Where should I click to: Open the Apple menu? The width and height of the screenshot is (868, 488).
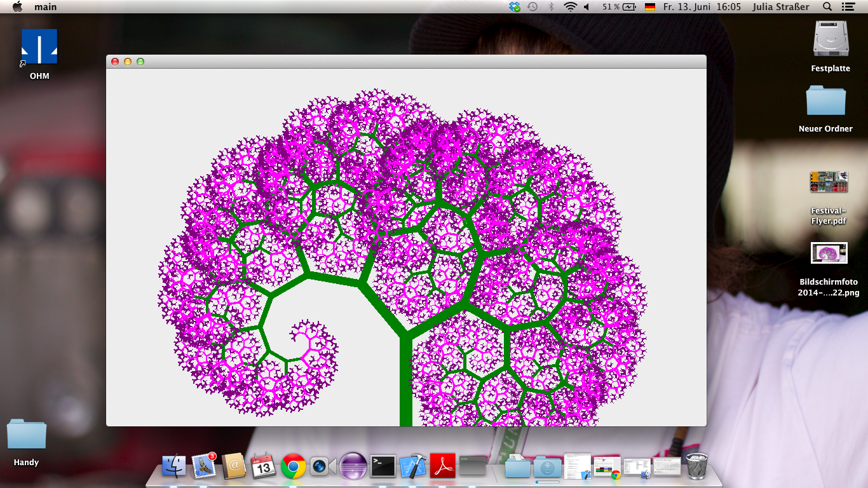pyautogui.click(x=17, y=7)
